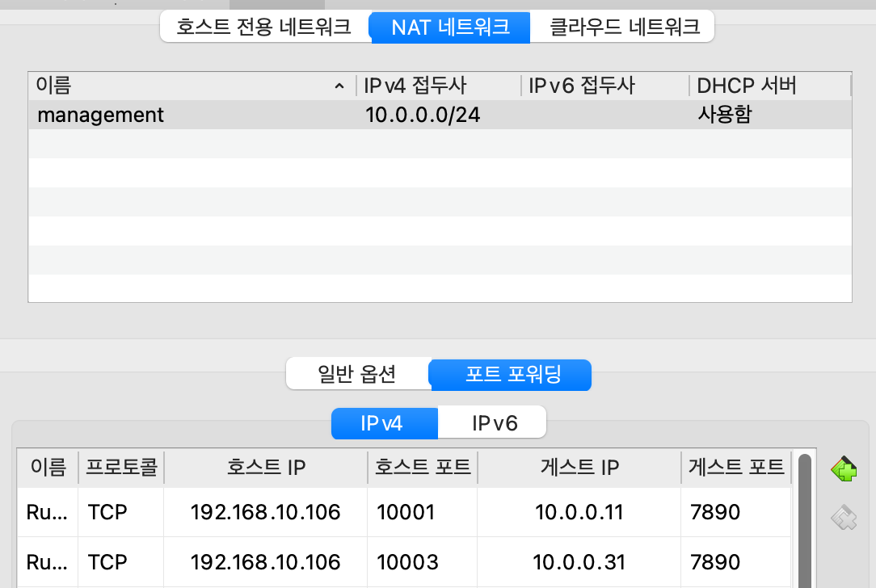Click host port 10001 cell
This screenshot has width=876, height=588.
click(423, 512)
